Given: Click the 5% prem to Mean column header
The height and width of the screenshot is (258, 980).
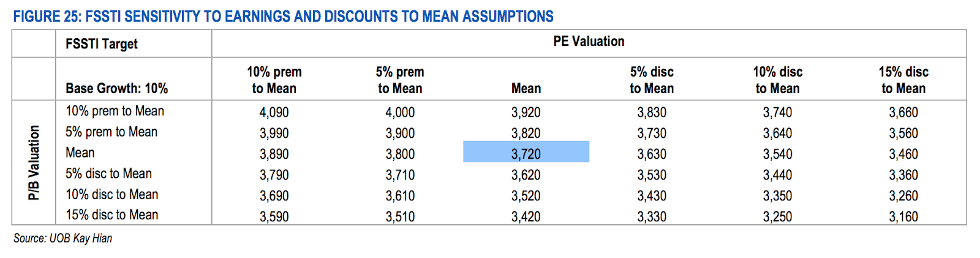Looking at the screenshot, I should (400, 80).
